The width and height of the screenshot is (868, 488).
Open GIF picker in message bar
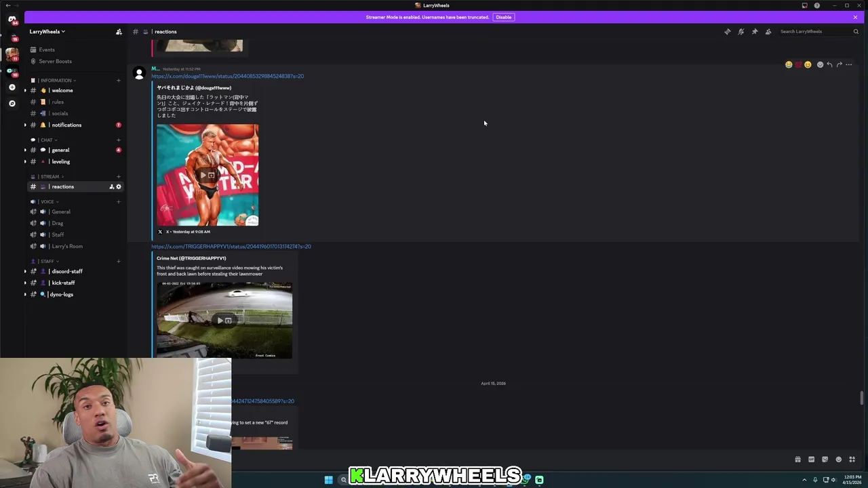coord(811,460)
